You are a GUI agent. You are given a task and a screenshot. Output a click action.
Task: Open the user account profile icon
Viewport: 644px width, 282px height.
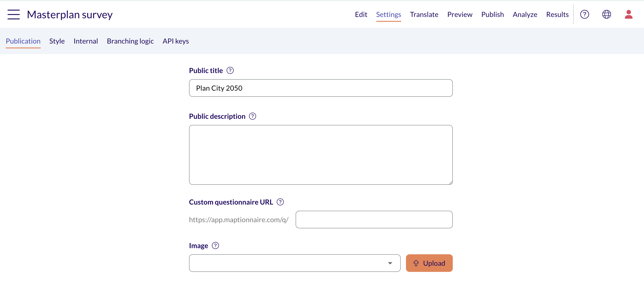pyautogui.click(x=628, y=15)
